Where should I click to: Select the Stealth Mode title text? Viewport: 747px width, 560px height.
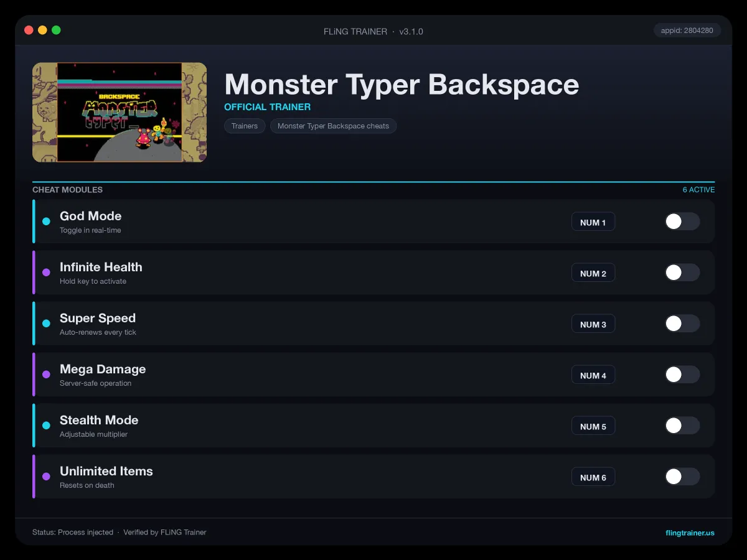point(99,420)
